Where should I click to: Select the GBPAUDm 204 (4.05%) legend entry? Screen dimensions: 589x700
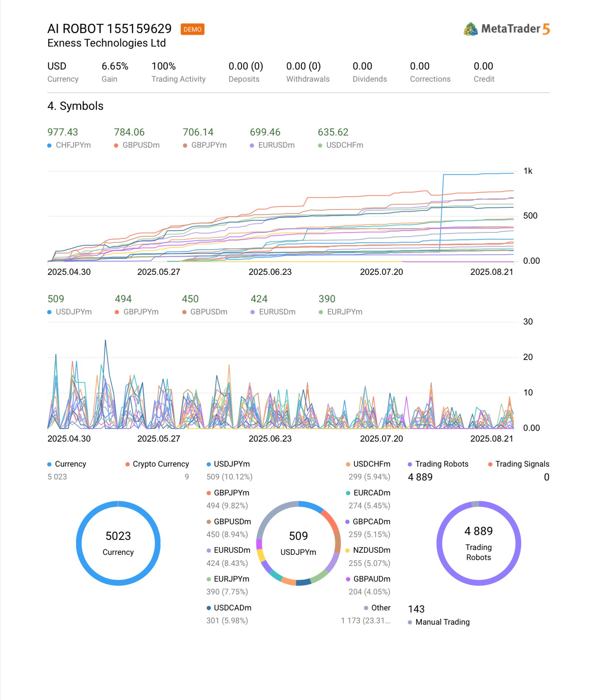click(368, 579)
